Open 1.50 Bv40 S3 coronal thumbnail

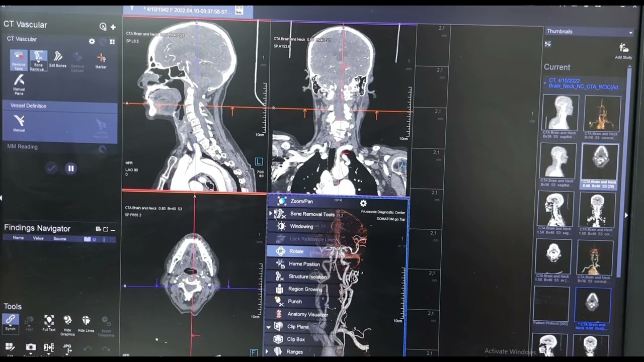click(x=597, y=210)
